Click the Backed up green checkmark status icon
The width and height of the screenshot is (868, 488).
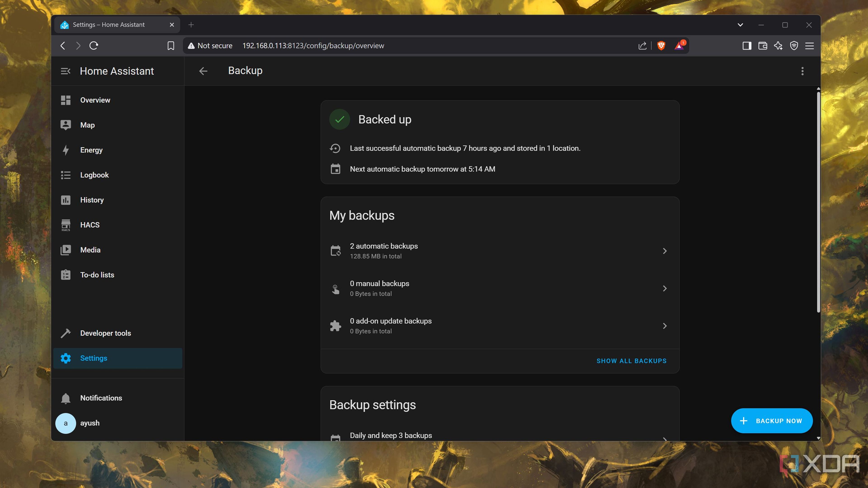pyautogui.click(x=340, y=119)
